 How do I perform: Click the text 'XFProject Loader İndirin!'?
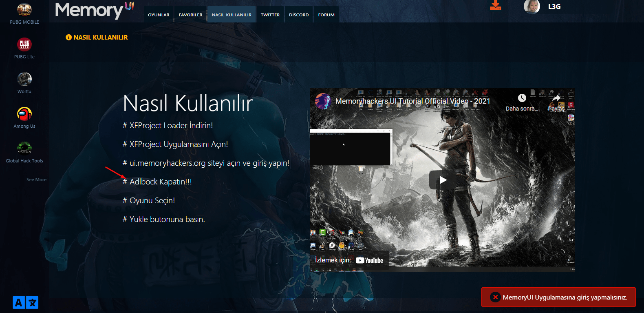click(x=171, y=125)
